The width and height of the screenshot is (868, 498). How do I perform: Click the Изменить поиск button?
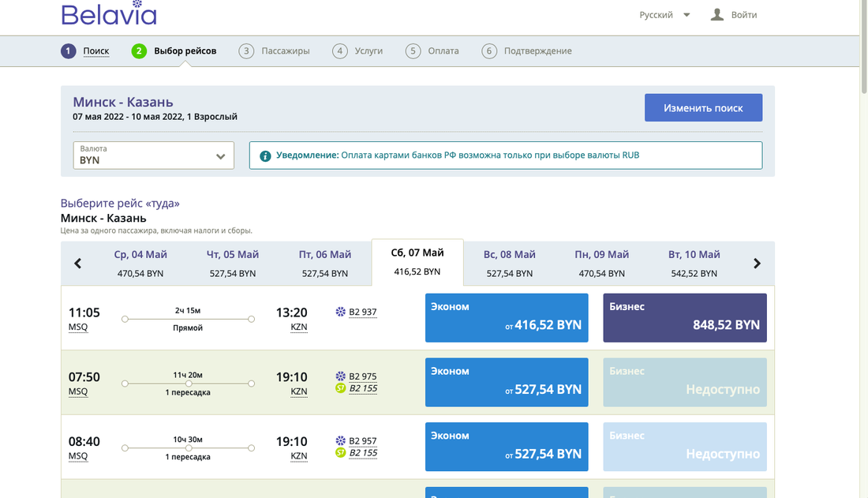click(x=703, y=107)
